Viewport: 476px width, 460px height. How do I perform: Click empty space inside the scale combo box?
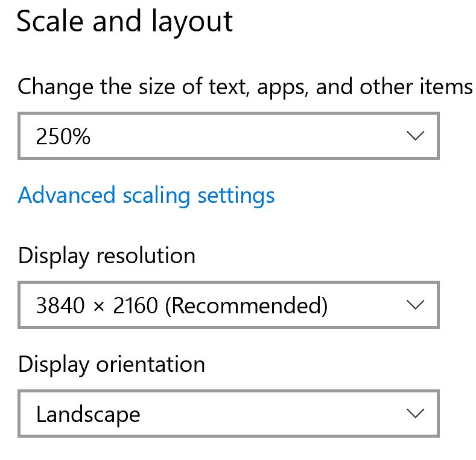click(243, 136)
